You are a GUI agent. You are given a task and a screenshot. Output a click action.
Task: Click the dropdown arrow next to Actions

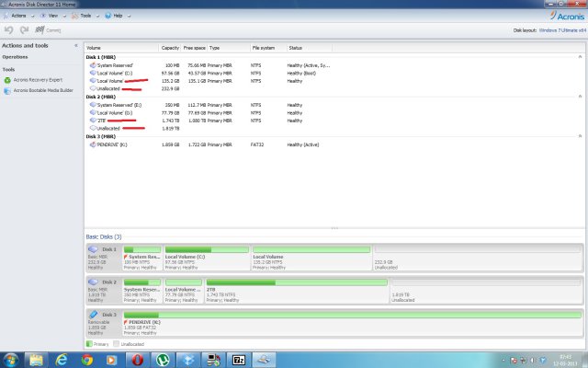click(x=32, y=17)
